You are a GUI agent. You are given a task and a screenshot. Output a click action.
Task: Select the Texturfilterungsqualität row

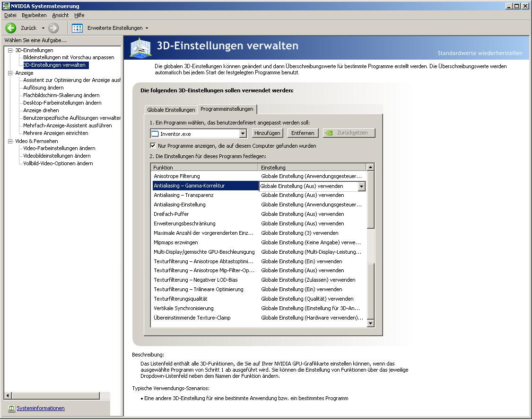(x=258, y=299)
